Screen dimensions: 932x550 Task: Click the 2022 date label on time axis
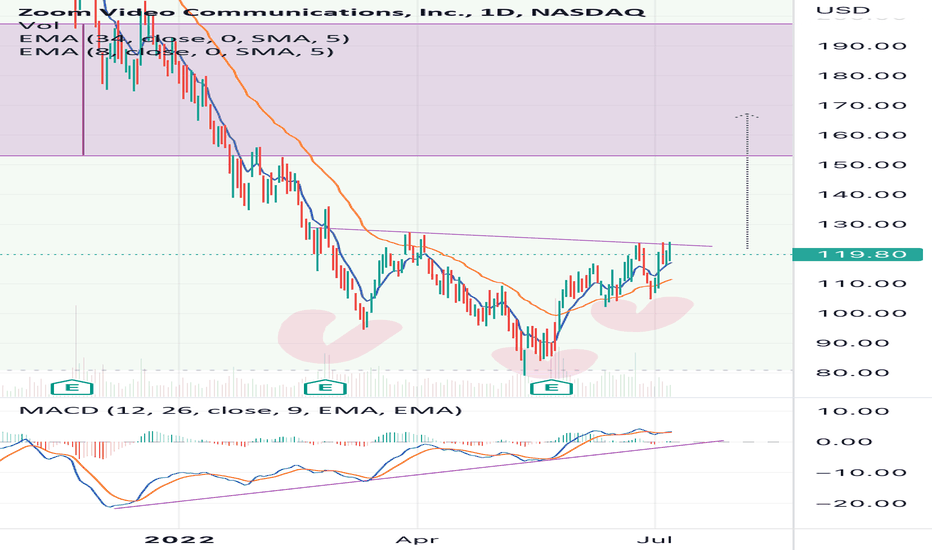179,540
